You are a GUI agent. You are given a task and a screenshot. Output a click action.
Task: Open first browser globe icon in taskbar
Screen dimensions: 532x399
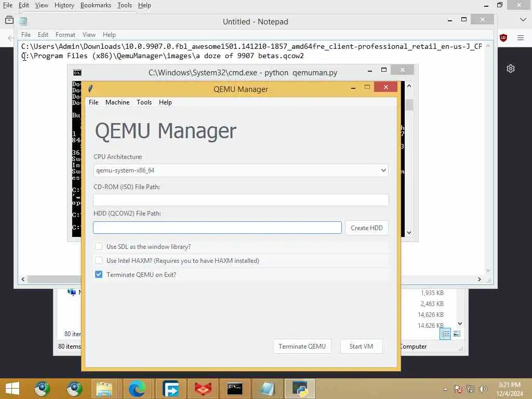tap(42, 389)
